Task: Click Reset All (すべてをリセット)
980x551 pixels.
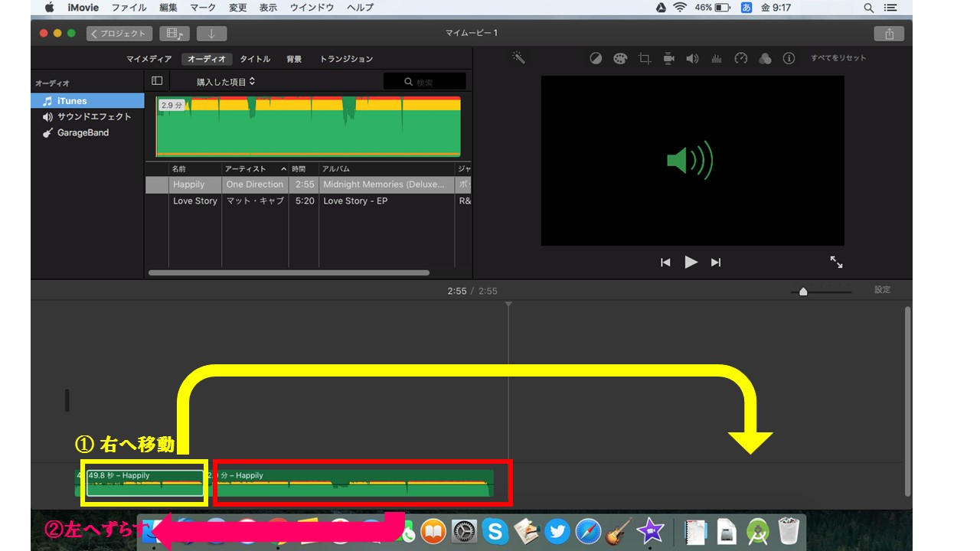Action: coord(838,58)
